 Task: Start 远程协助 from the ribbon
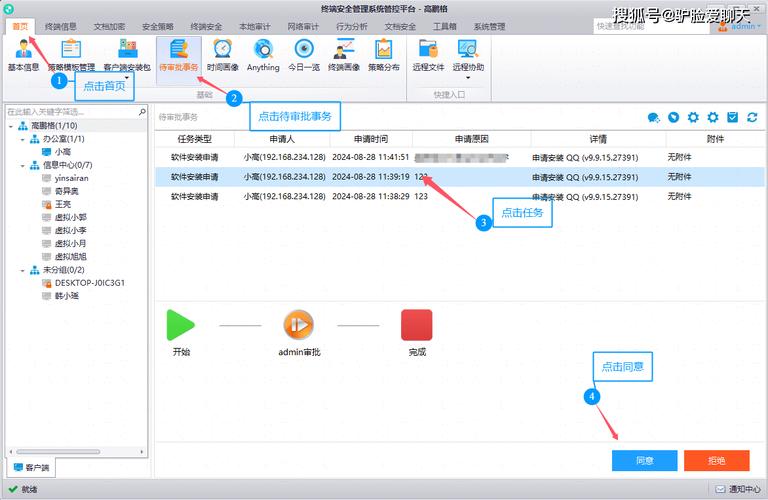[x=468, y=55]
